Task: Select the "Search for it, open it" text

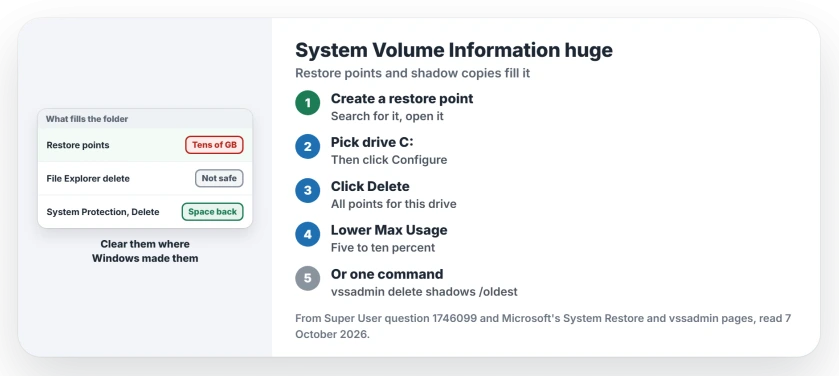Action: pyautogui.click(x=387, y=116)
